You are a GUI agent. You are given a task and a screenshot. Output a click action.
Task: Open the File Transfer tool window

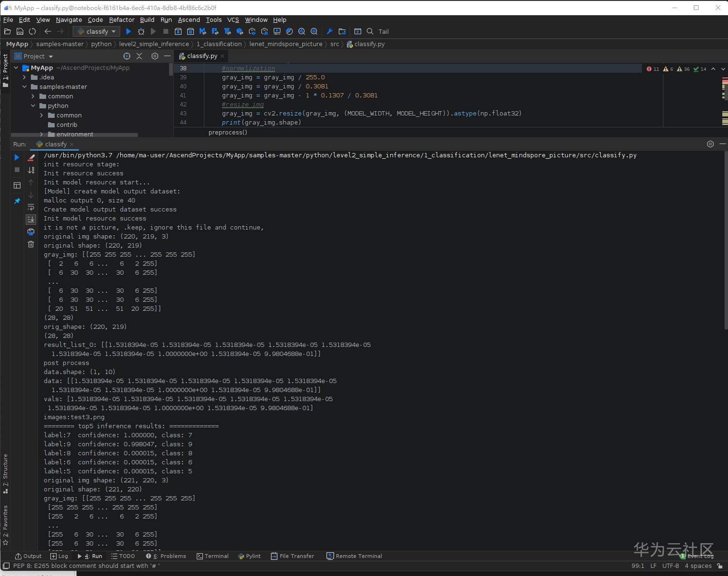(292, 556)
